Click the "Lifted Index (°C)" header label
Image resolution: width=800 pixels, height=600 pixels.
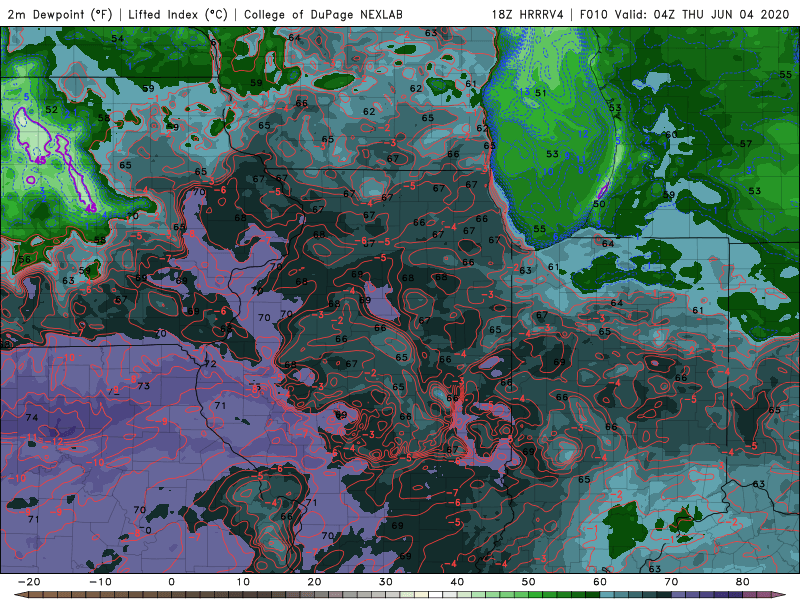[178, 14]
